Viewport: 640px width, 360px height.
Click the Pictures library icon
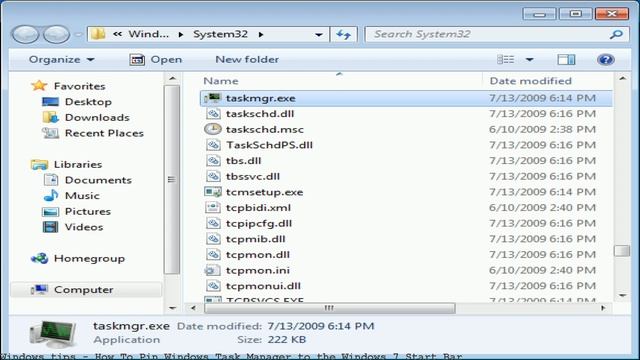[x=50, y=211]
